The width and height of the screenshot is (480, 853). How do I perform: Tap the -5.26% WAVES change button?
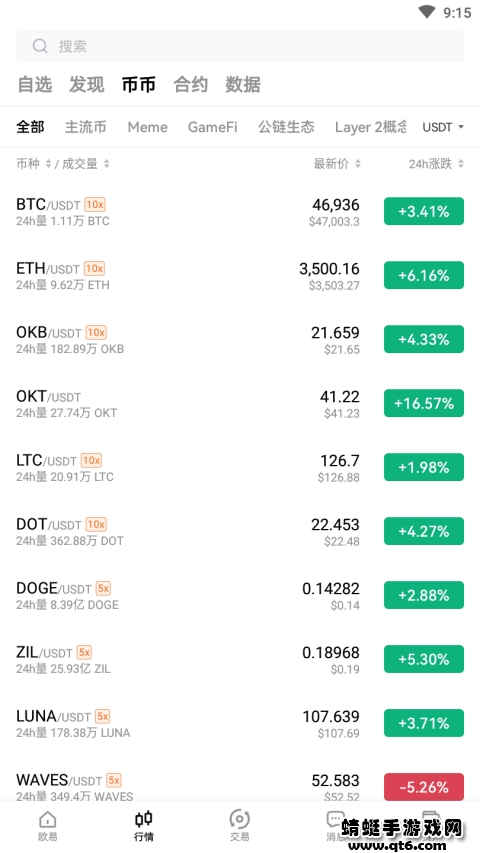(424, 787)
